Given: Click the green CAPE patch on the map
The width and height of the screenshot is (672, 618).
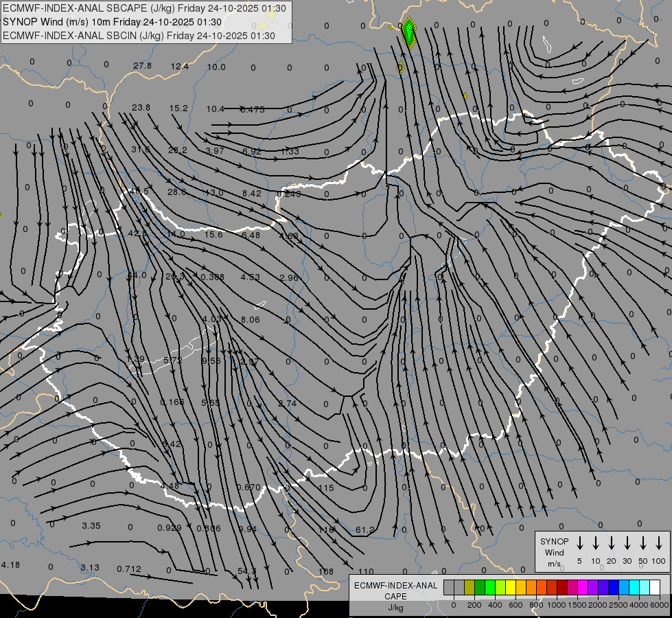Looking at the screenshot, I should 409,32.
